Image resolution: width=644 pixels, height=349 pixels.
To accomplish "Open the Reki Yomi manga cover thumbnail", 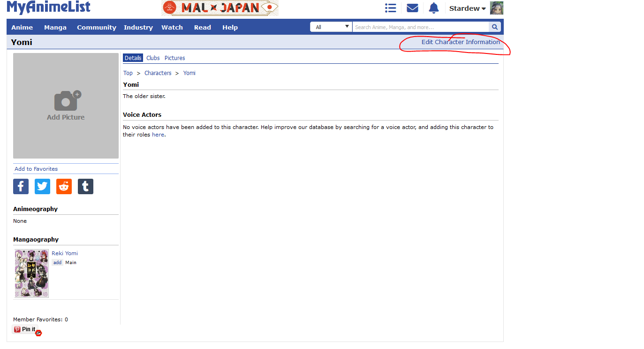I will [31, 273].
